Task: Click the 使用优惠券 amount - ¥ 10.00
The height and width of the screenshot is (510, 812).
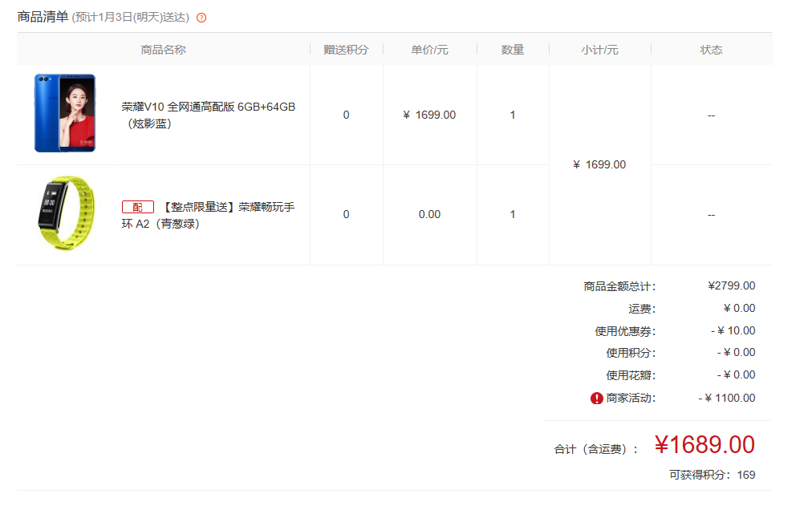Action: [x=733, y=331]
